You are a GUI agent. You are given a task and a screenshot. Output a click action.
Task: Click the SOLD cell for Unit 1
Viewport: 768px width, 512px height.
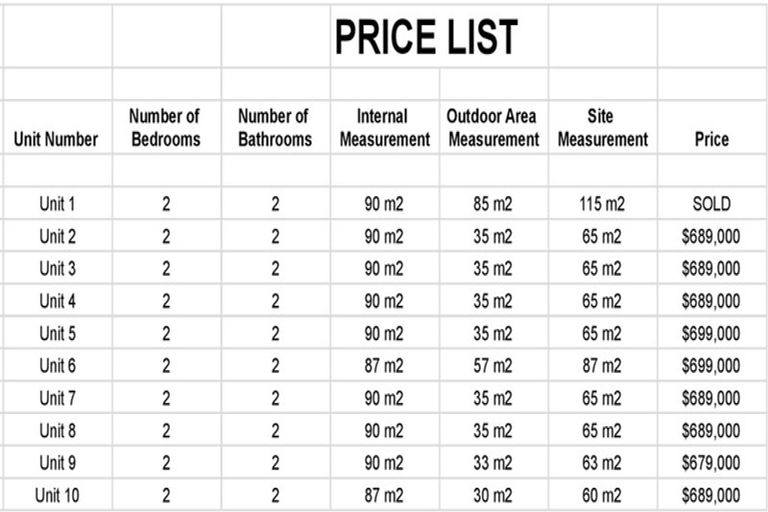[711, 204]
